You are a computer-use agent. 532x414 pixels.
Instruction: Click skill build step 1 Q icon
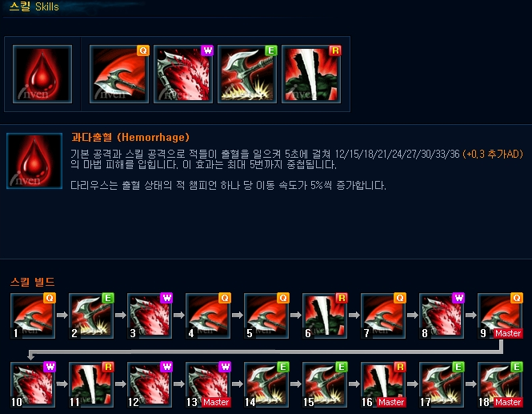33,316
